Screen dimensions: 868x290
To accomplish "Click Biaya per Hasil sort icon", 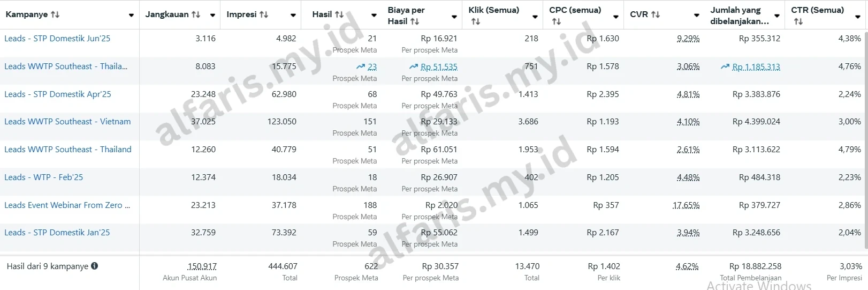I will [415, 21].
